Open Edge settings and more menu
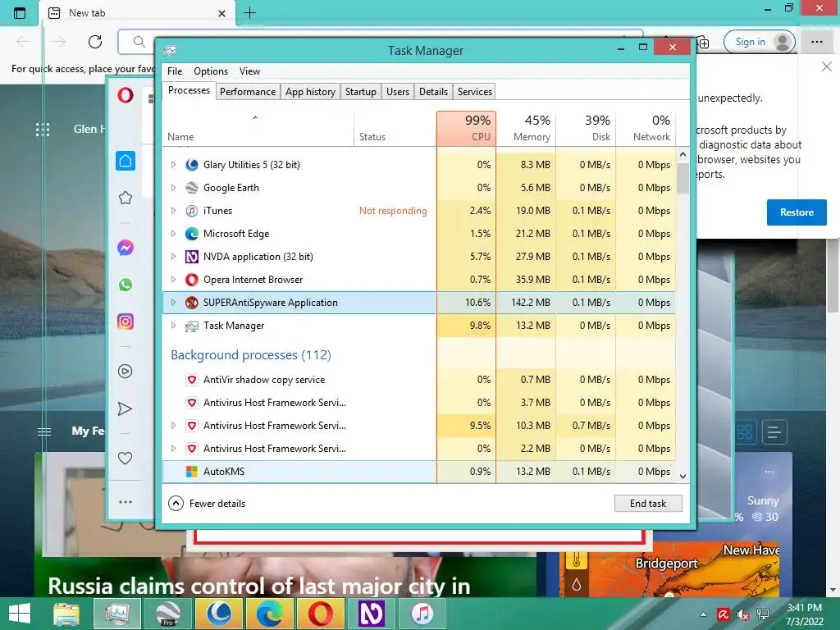This screenshot has height=630, width=840. pyautogui.click(x=817, y=42)
